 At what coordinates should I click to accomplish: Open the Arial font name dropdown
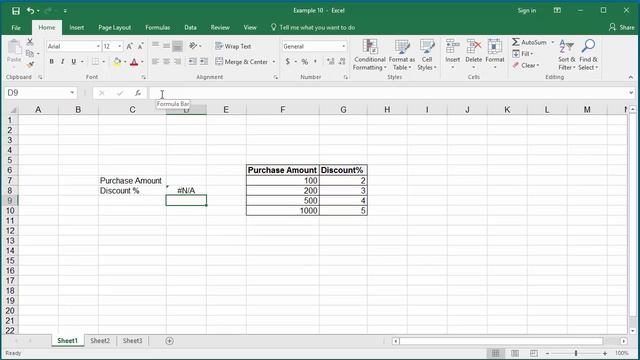coord(98,47)
